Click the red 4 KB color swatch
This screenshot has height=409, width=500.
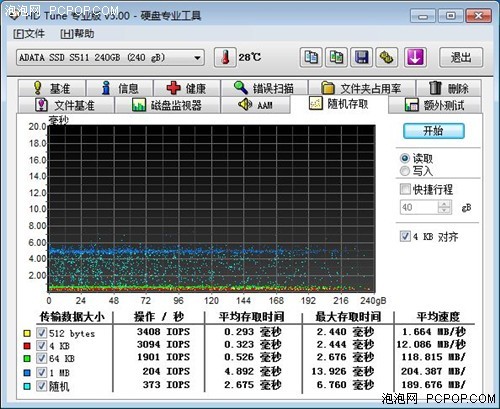pyautogui.click(x=27, y=346)
